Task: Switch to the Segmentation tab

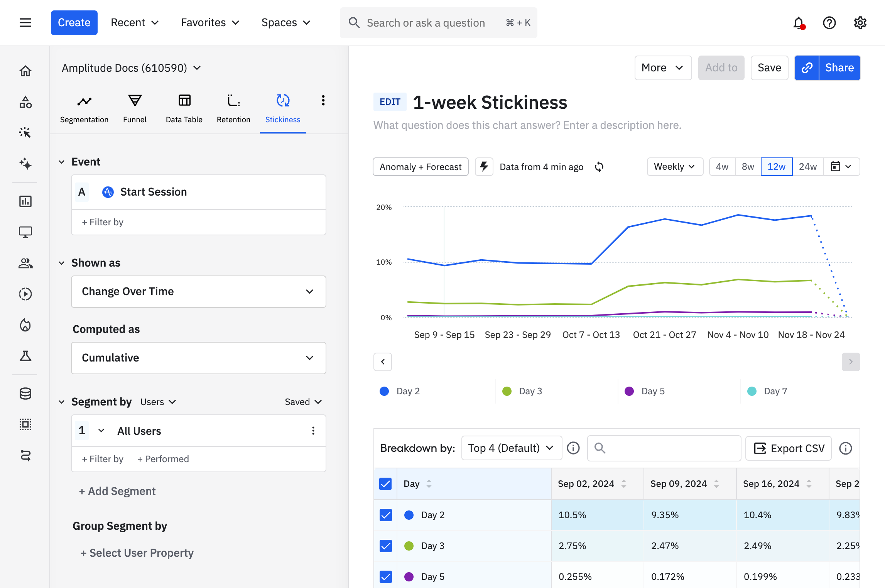Action: click(x=84, y=108)
